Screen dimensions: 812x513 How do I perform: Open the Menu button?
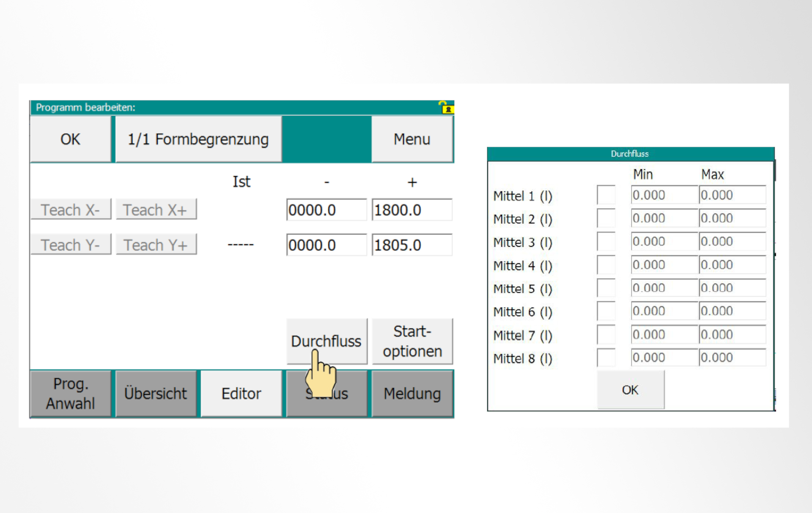(412, 139)
